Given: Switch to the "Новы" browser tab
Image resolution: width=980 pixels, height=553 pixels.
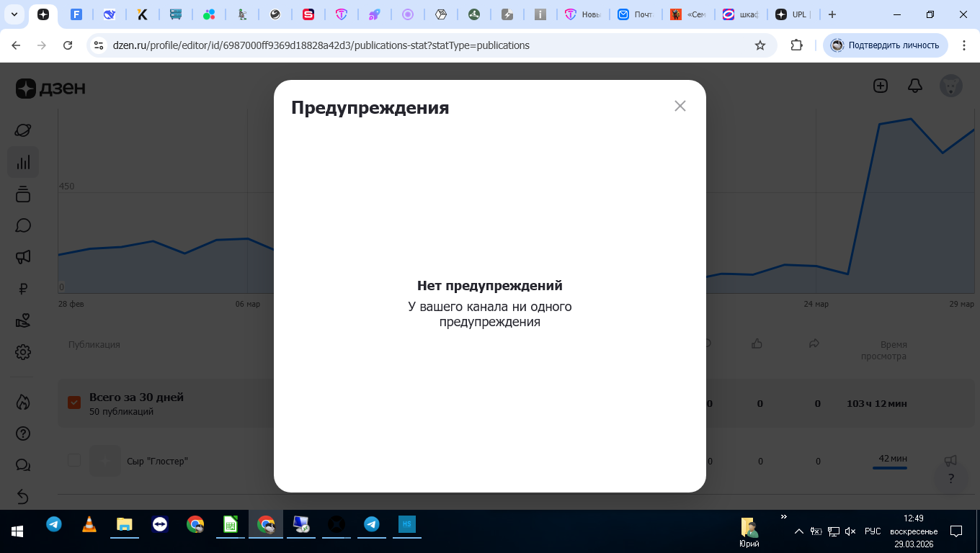Looking at the screenshot, I should click(582, 14).
